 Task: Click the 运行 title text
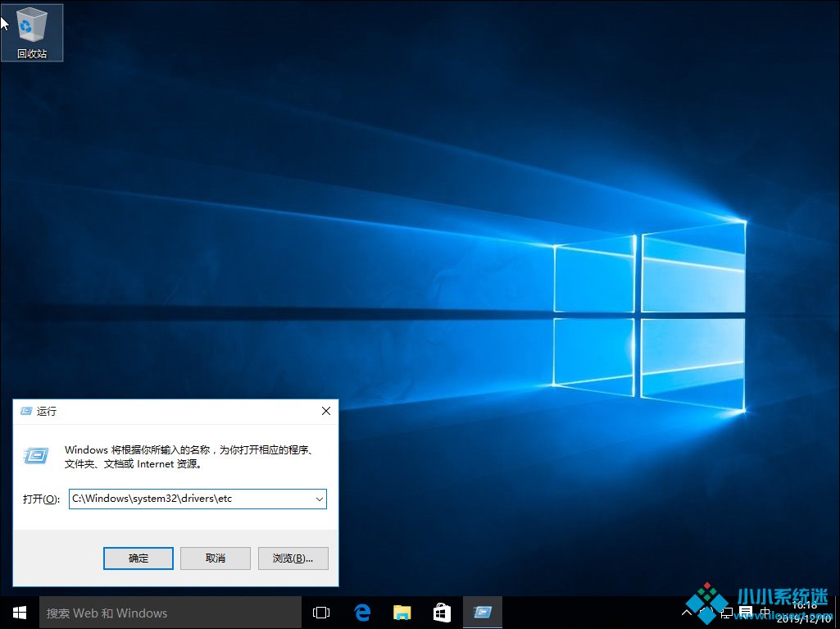[47, 412]
